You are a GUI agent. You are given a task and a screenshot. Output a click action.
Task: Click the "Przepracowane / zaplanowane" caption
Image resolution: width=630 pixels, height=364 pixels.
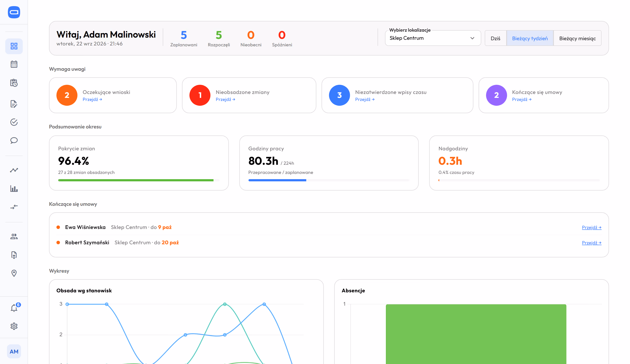click(x=280, y=172)
